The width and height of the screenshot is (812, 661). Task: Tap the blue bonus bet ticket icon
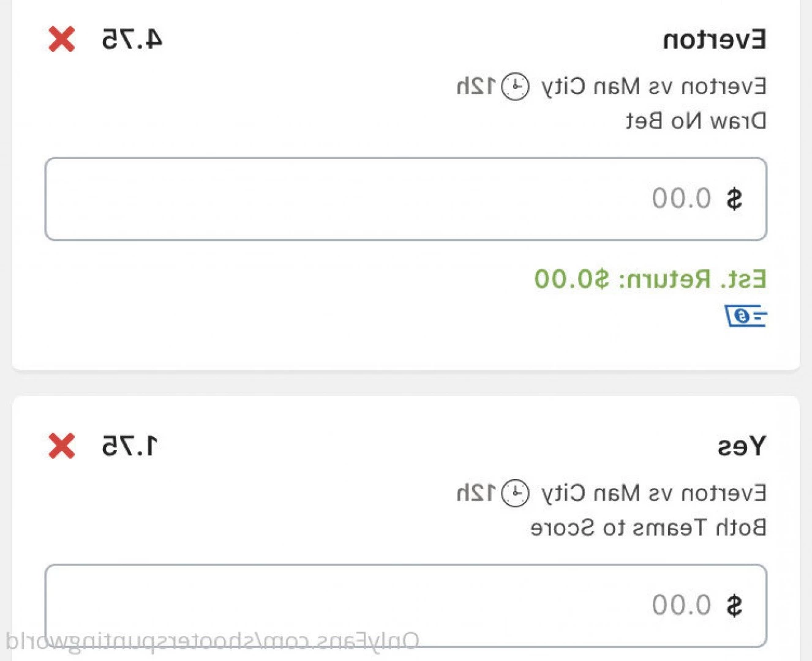point(746,316)
